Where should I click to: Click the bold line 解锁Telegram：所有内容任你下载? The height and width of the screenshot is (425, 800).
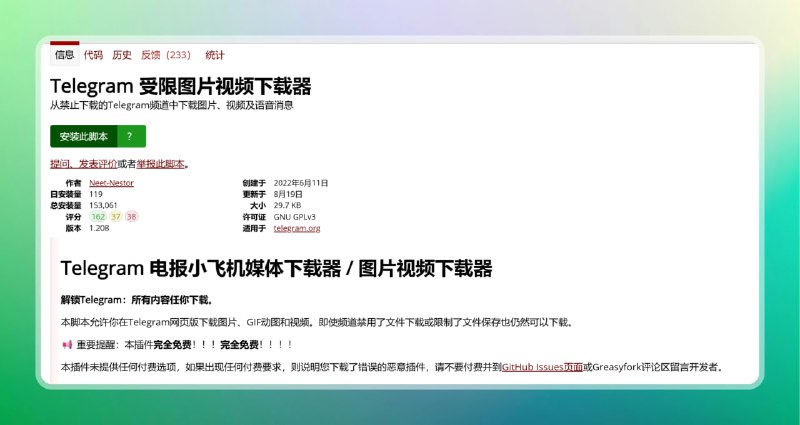[137, 300]
